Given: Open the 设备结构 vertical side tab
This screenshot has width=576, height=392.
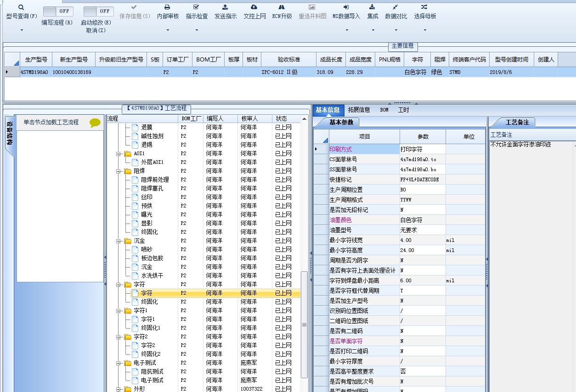Looking at the screenshot, I should (x=9, y=134).
